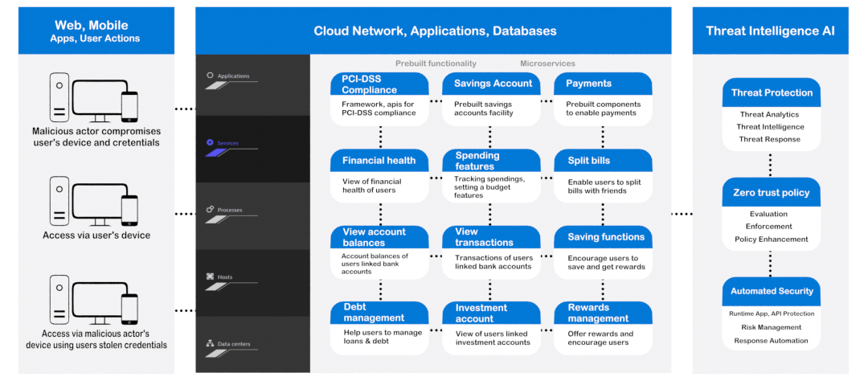The image size is (868, 381).
Task: Click the 'Microservices' label
Action: (547, 63)
